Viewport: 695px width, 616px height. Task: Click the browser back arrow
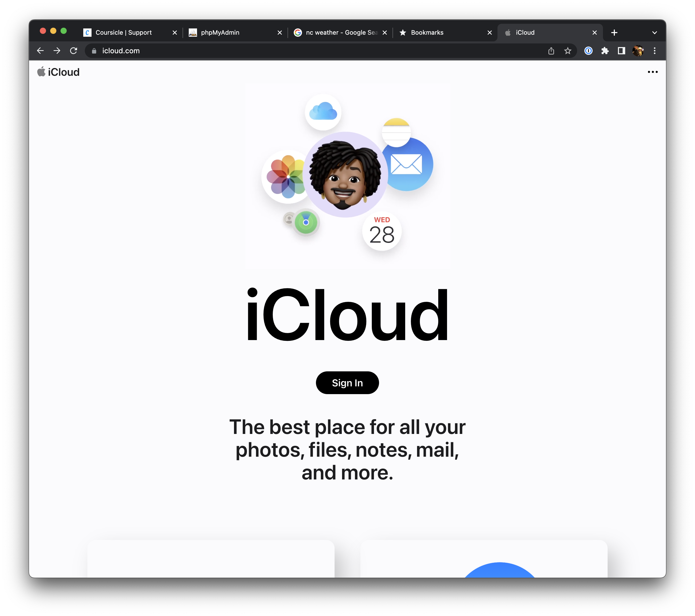coord(40,51)
